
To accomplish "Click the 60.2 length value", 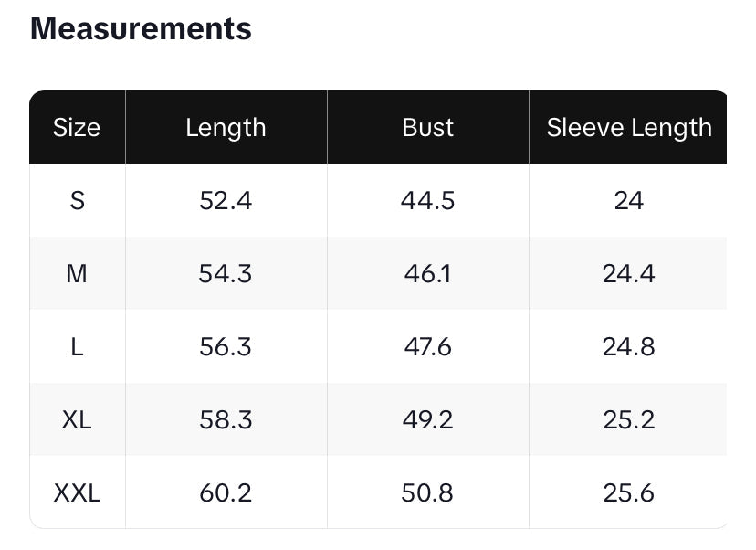I will [x=226, y=493].
